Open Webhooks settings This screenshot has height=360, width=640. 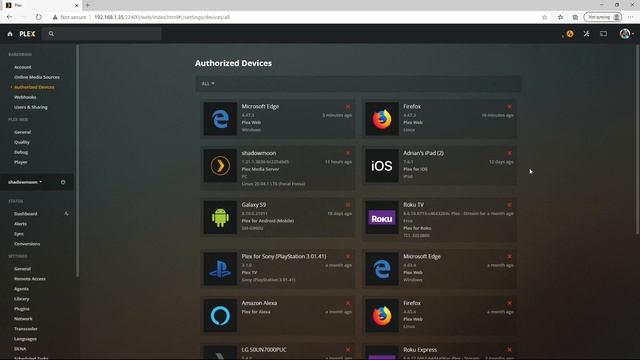(x=25, y=97)
